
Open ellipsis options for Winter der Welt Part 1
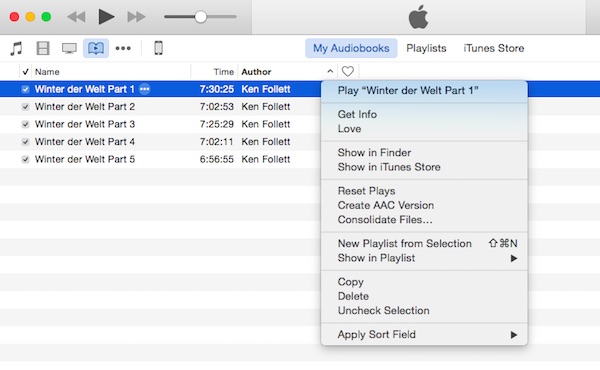(x=144, y=89)
